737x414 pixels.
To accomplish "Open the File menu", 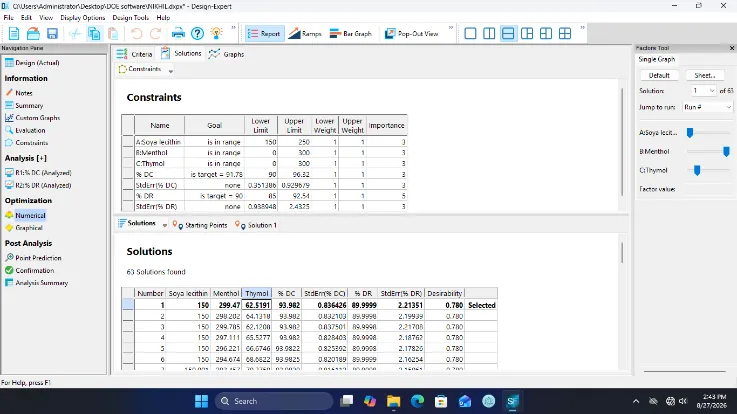I will 8,17.
